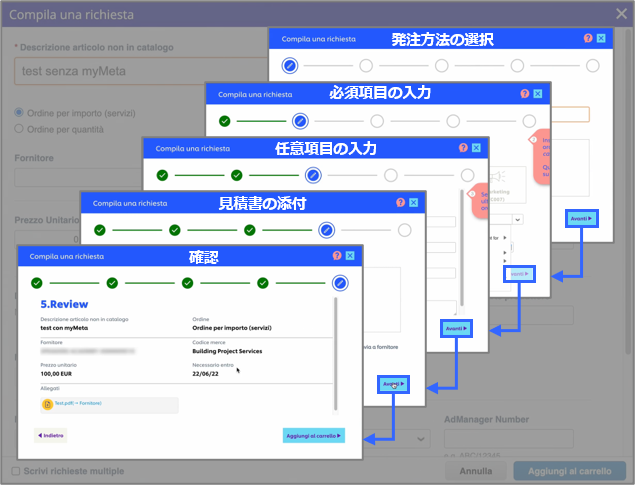Open help in the 必須項目の入力 dialog
This screenshot has height=485, width=635.
point(525,94)
